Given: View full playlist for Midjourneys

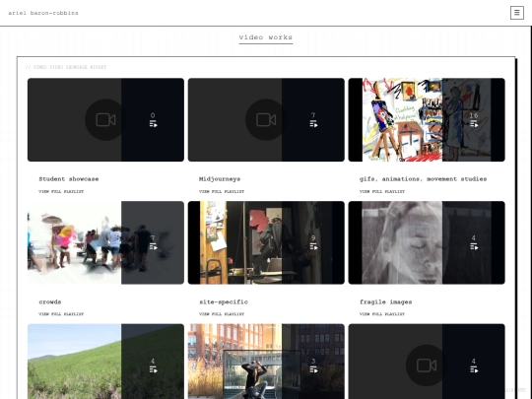Looking at the screenshot, I should [222, 191].
